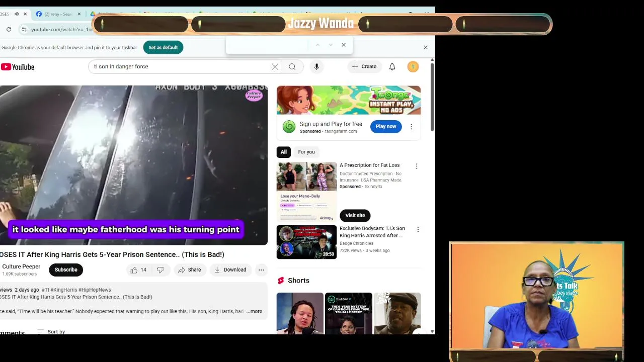Click the Shorts section icon

point(281,281)
